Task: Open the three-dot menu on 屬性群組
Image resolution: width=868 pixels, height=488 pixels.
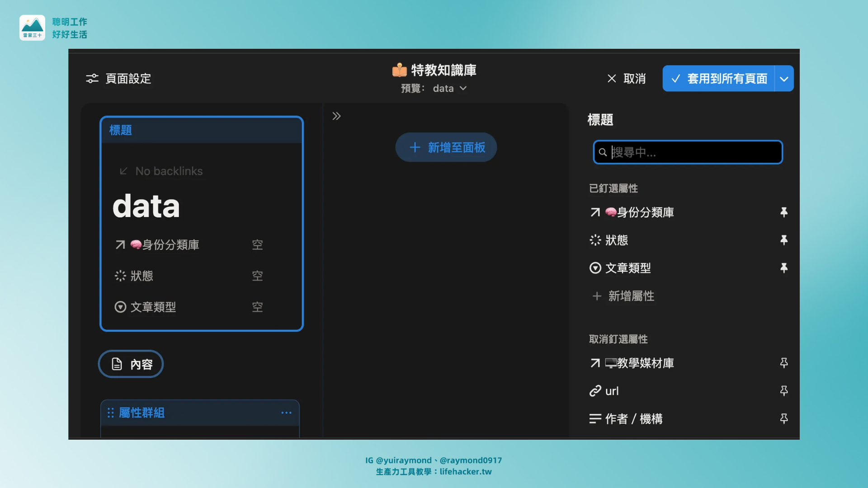Action: pos(286,413)
